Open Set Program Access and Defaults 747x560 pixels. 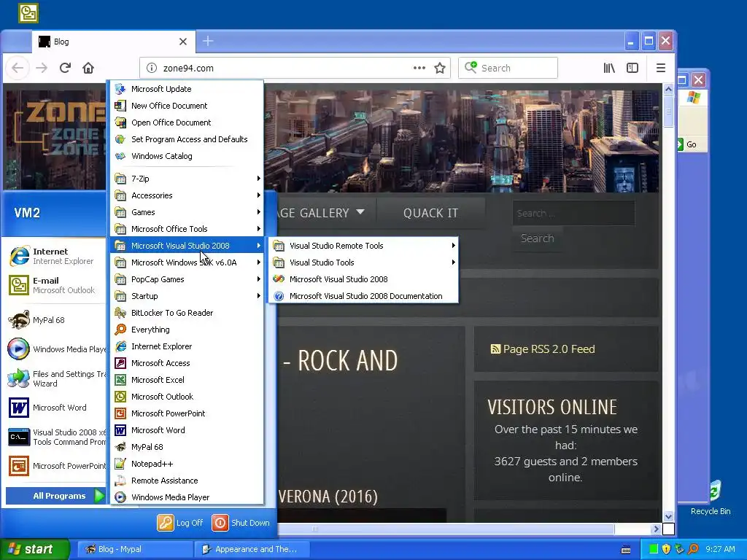pyautogui.click(x=187, y=139)
